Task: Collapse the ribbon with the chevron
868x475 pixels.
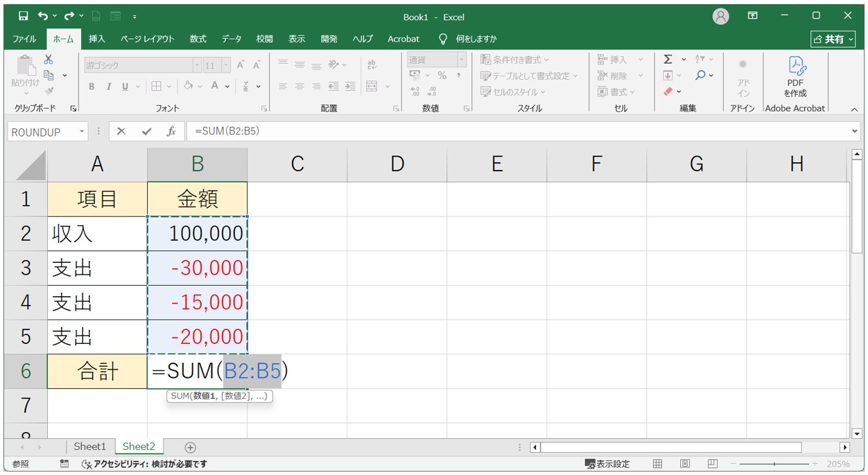Action: pyautogui.click(x=854, y=109)
